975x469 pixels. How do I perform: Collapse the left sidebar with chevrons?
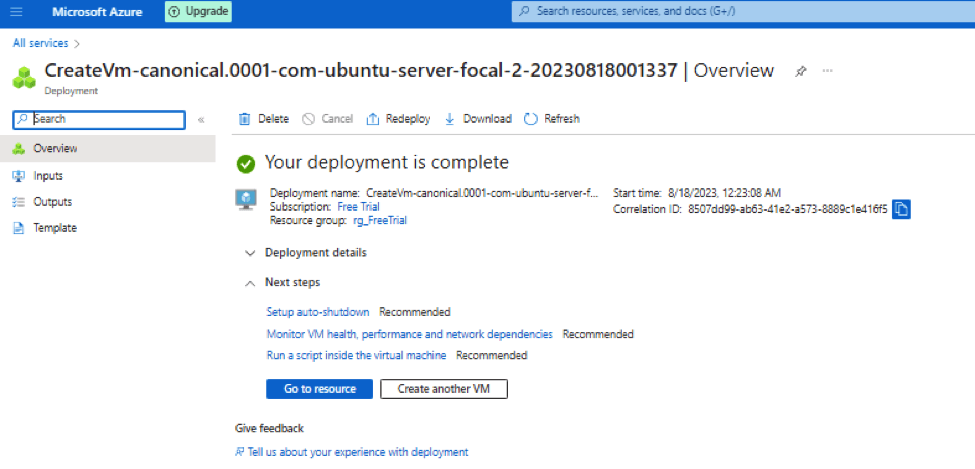(201, 119)
